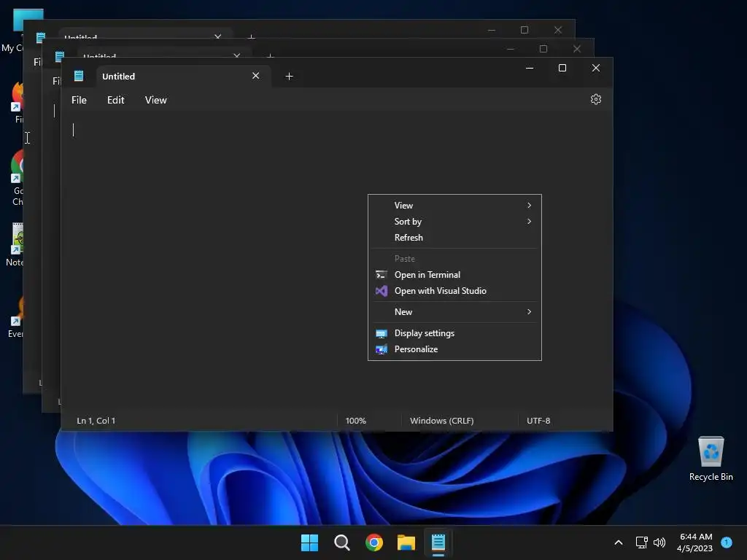Image resolution: width=747 pixels, height=560 pixels.
Task: Open Notepad settings gear icon
Action: (595, 99)
